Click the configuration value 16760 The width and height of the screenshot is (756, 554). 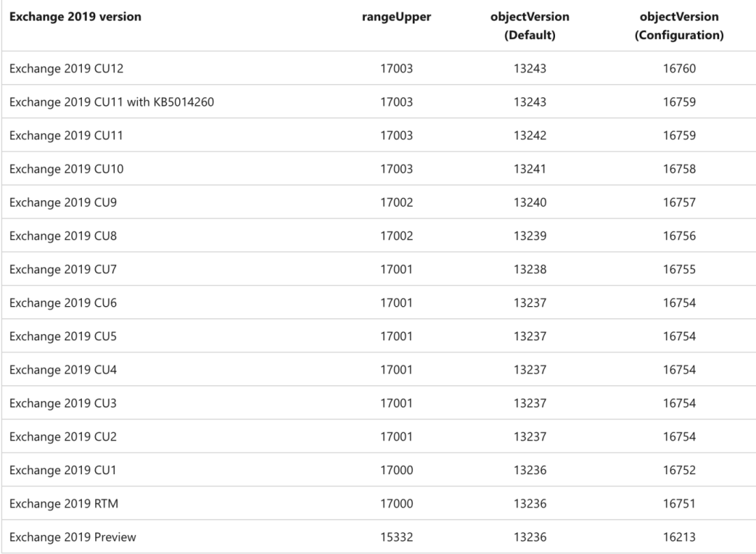(x=679, y=69)
